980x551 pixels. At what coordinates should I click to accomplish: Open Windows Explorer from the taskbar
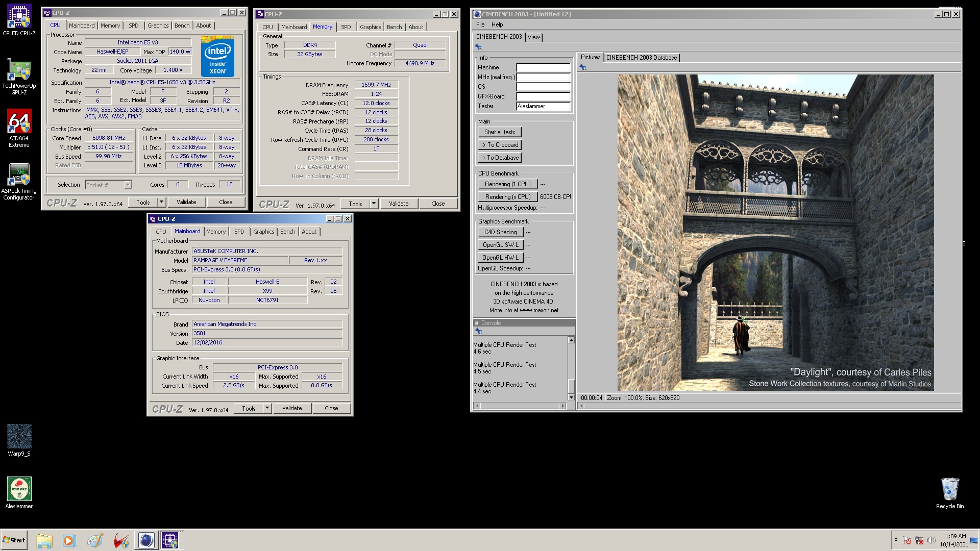click(44, 540)
